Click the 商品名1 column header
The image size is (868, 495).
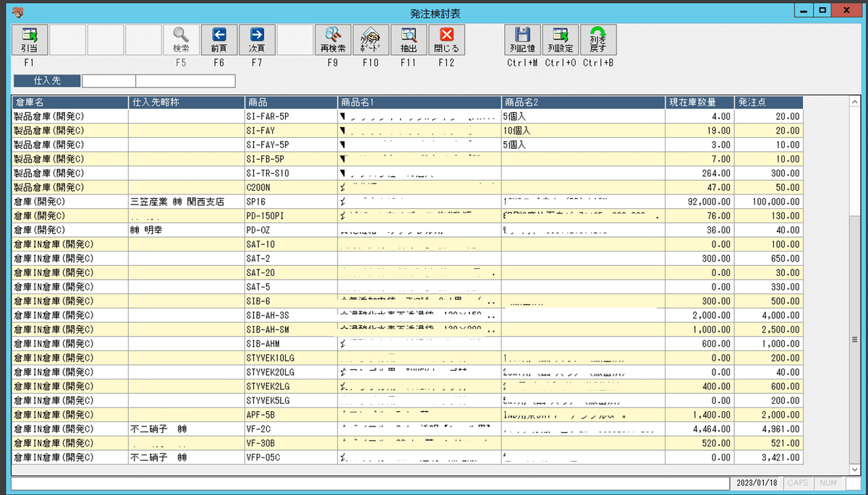click(x=420, y=102)
